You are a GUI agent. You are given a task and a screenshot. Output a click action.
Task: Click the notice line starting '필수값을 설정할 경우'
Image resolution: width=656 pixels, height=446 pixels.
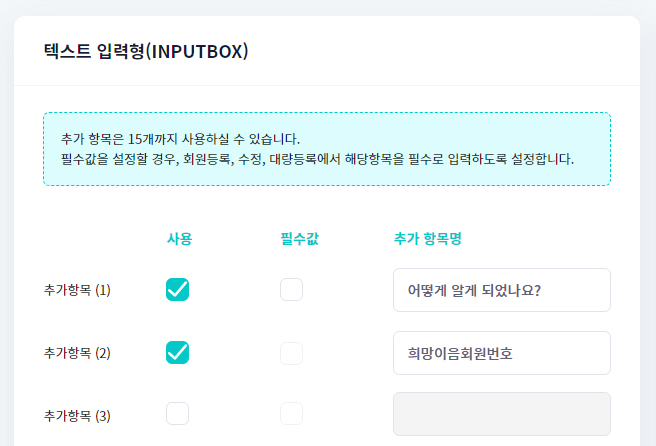(317, 159)
